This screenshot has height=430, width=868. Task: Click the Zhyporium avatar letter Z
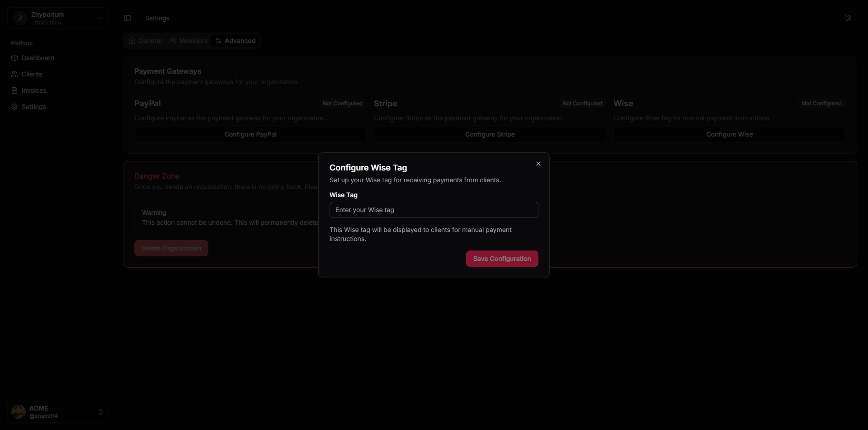point(20,18)
